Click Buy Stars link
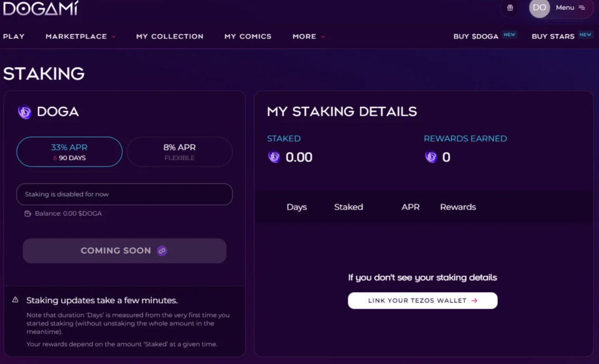Screen dimensions: 599x364 click(553, 37)
